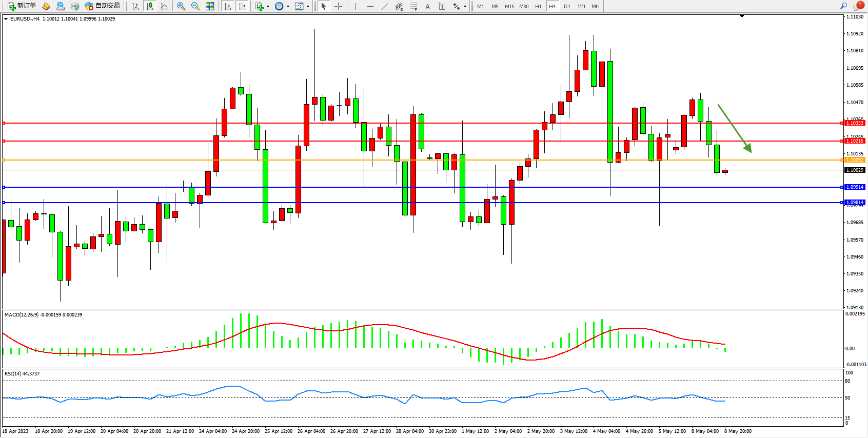Switch chart to bar chart mode

pyautogui.click(x=135, y=6)
